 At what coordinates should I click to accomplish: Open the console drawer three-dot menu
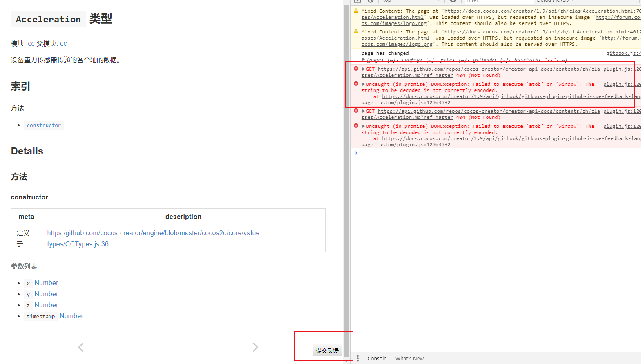tap(357, 358)
